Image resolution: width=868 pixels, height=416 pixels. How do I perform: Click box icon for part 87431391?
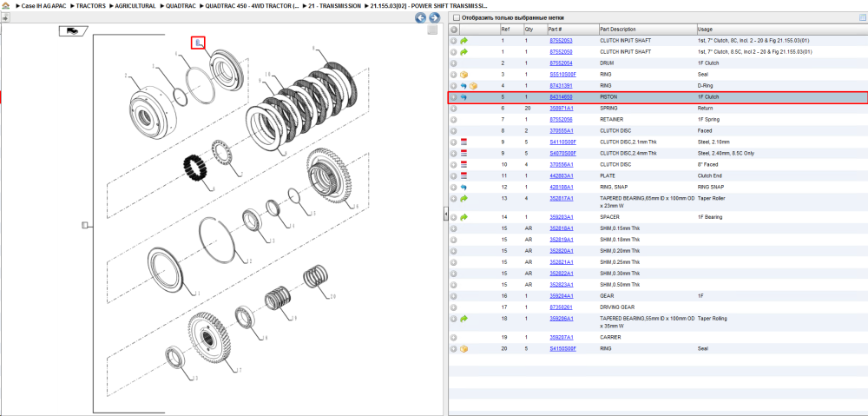(473, 86)
